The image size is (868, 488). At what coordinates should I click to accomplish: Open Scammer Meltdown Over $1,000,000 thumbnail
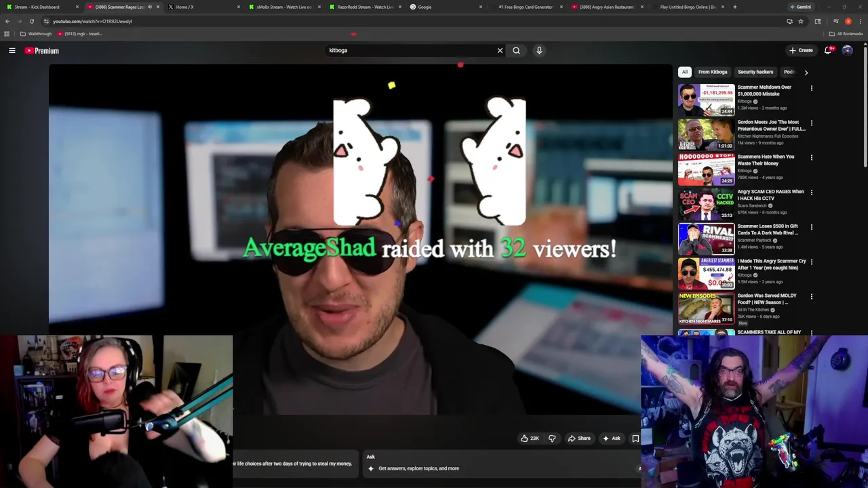706,100
